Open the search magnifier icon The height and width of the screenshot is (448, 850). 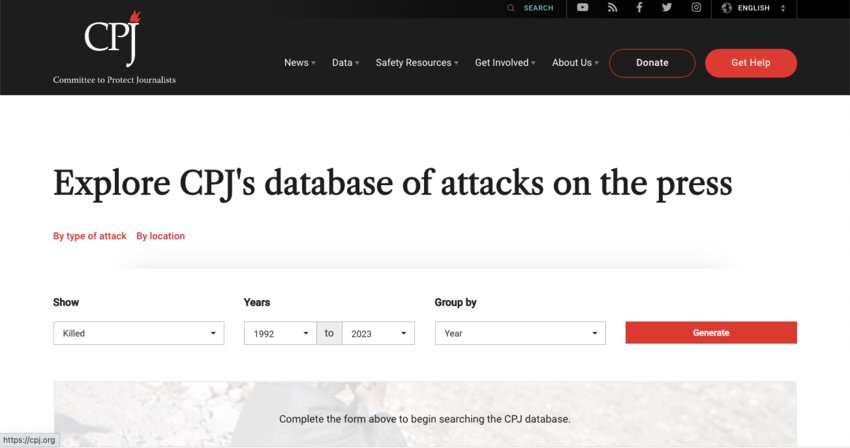tap(511, 8)
